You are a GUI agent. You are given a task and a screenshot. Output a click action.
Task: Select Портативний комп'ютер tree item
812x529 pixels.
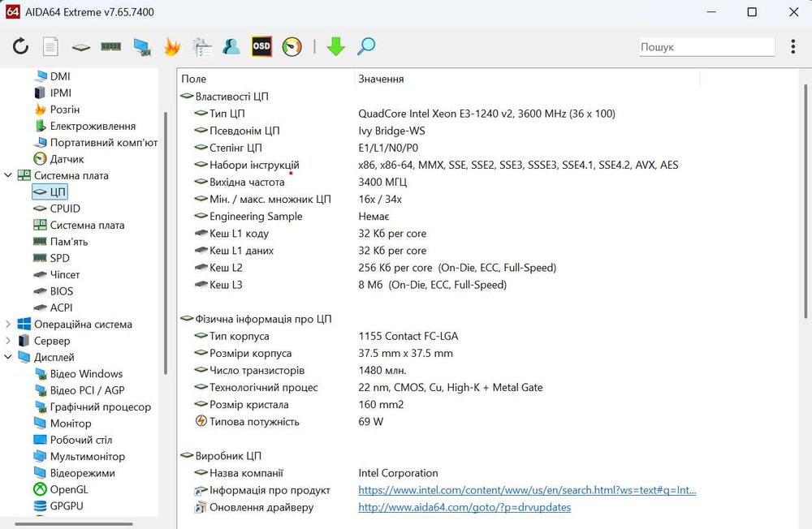click(x=95, y=142)
